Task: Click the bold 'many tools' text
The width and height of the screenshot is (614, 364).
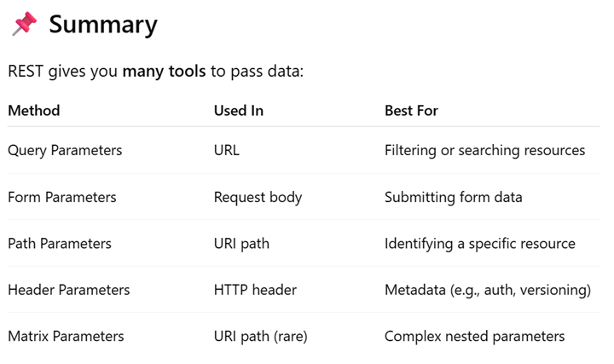Action: pyautogui.click(x=164, y=72)
